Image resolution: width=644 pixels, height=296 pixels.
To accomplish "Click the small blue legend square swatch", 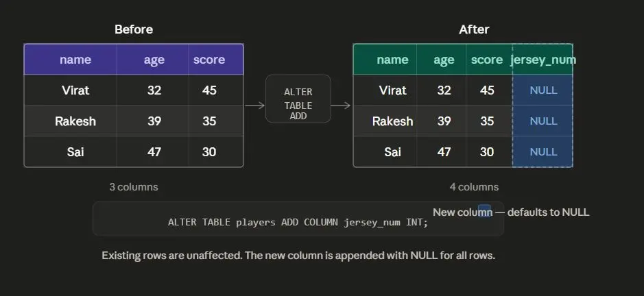I will [x=484, y=211].
